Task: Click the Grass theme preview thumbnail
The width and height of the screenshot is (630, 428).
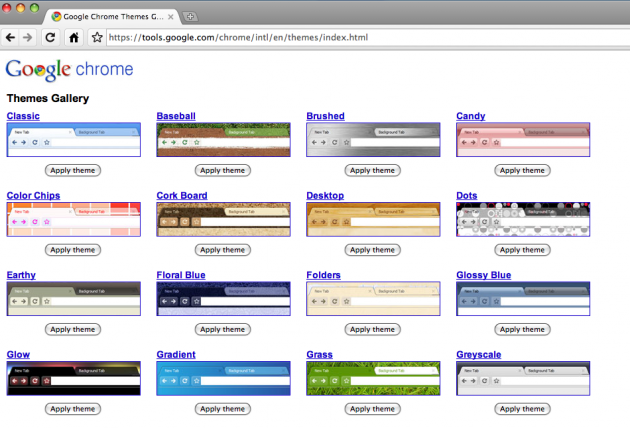Action: 373,378
